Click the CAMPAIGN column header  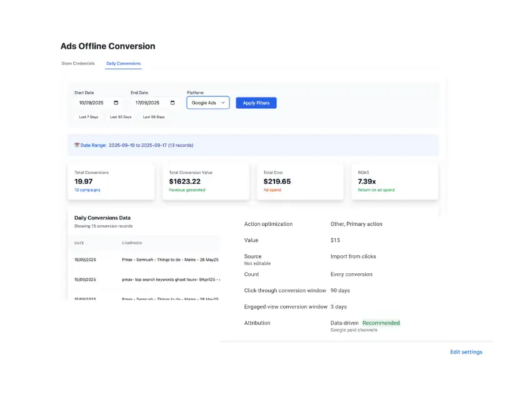[x=132, y=243]
